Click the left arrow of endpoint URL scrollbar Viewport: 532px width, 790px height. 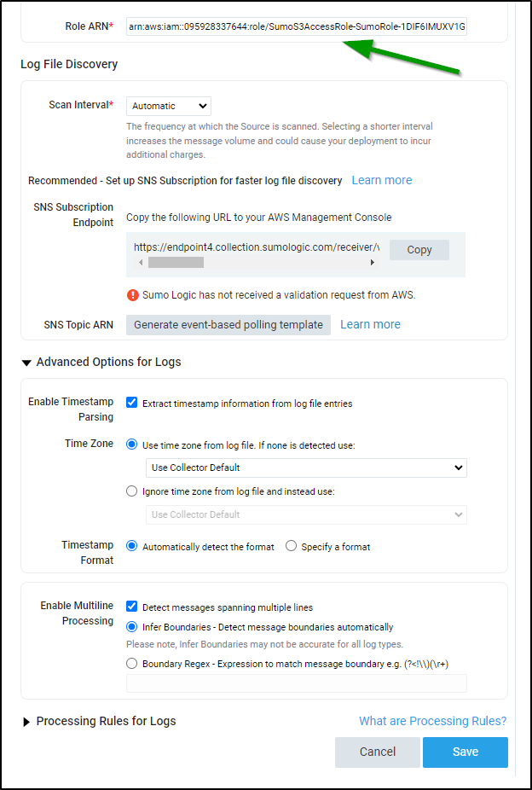[141, 262]
